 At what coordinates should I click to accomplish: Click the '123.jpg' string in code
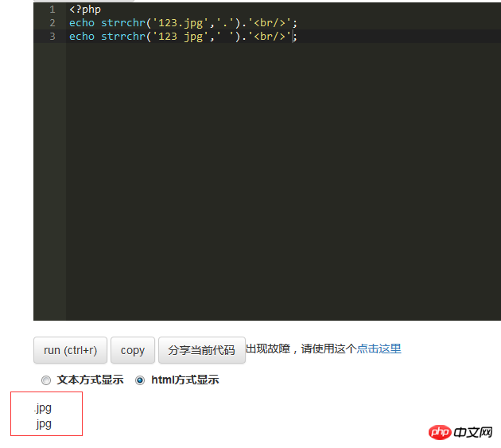tap(181, 23)
